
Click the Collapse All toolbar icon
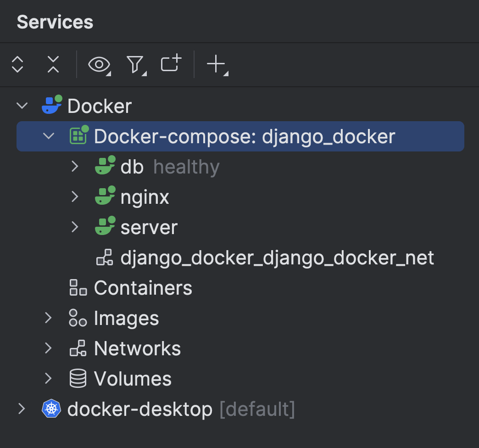click(x=53, y=64)
